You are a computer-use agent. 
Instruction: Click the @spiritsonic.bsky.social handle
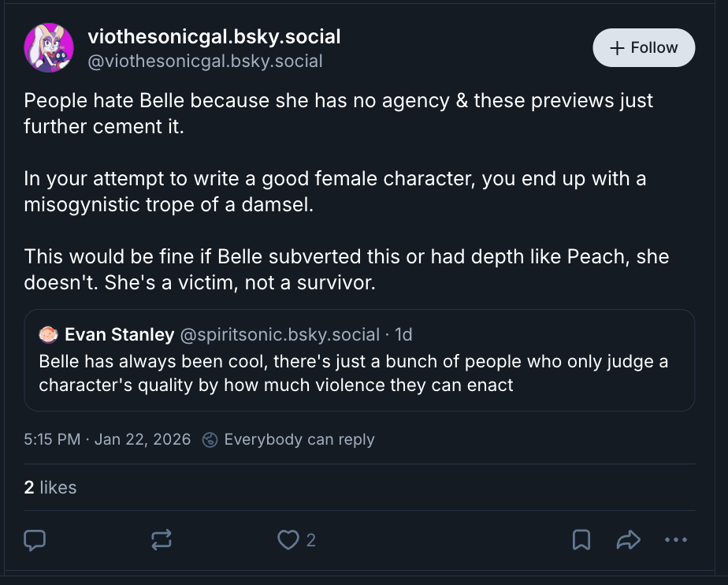[x=280, y=335]
